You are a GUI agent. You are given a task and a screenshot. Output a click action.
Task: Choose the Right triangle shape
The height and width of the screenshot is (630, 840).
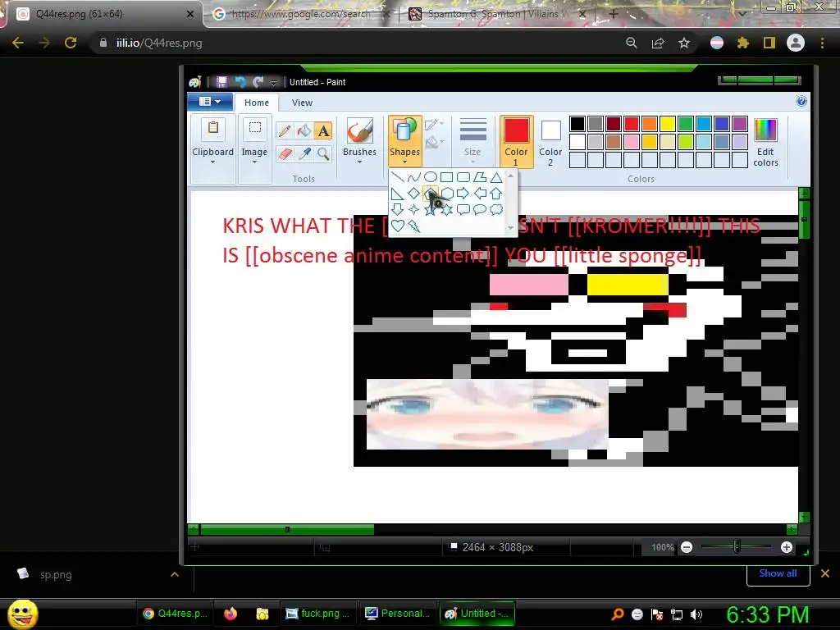tap(398, 194)
